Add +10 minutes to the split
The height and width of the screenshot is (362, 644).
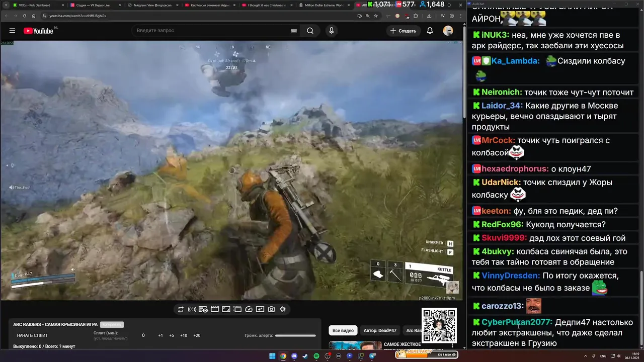point(184,335)
